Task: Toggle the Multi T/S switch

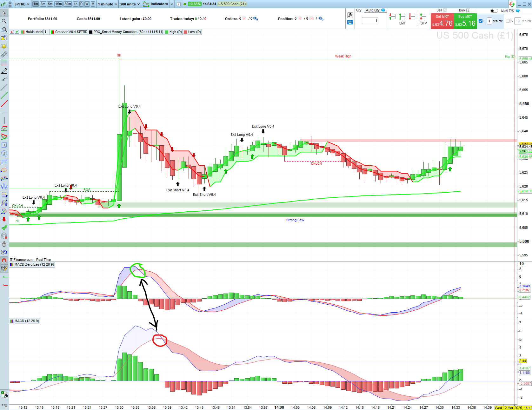Action: coord(494,11)
